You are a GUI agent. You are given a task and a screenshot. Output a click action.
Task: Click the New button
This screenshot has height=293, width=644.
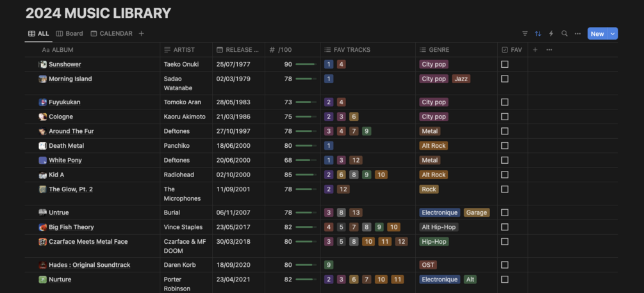(x=598, y=34)
